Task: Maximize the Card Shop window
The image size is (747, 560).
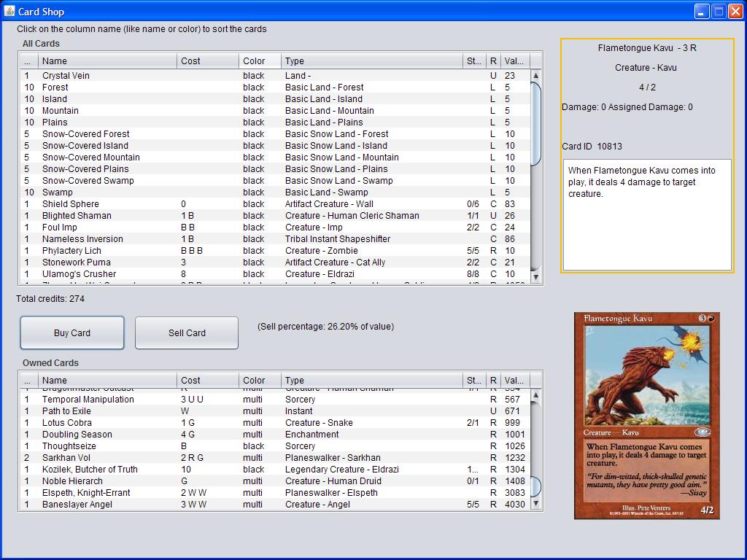Action: tap(719, 11)
